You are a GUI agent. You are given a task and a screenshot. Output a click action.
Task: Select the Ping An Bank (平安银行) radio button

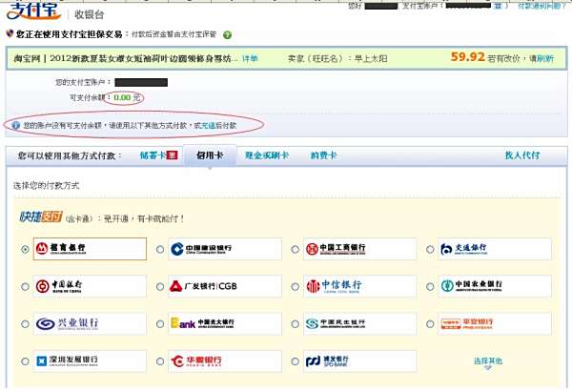click(x=430, y=324)
